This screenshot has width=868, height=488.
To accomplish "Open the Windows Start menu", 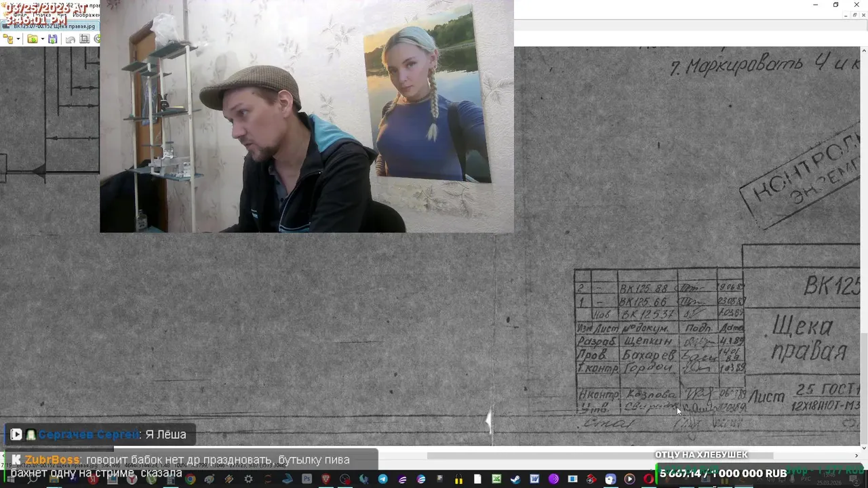I will [10, 479].
